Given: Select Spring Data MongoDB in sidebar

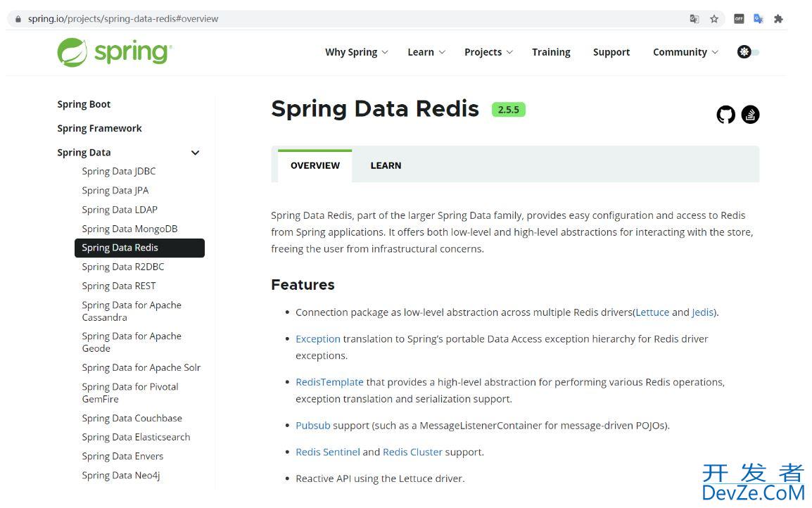Looking at the screenshot, I should point(129,229).
